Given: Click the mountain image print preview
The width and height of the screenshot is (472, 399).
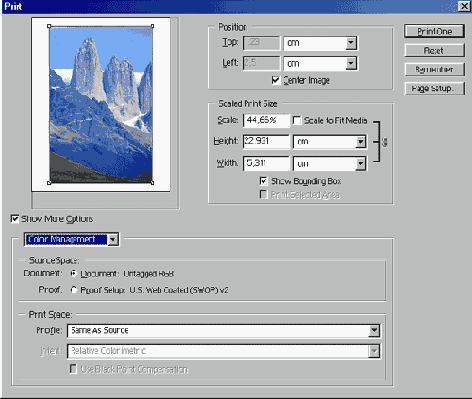Looking at the screenshot, I should point(101,104).
